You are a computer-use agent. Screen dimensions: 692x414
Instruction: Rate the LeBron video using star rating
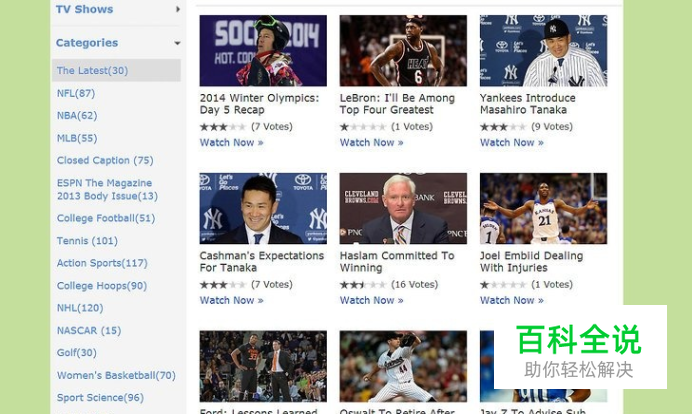(363, 127)
